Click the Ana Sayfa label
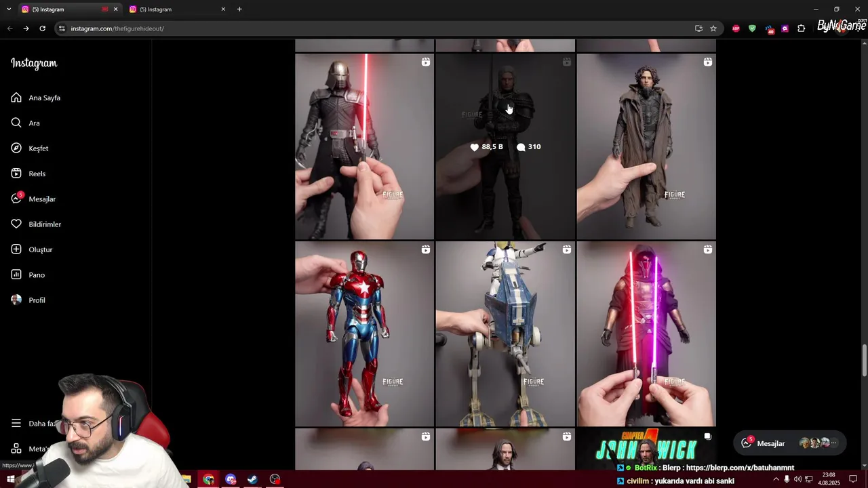Image resolution: width=868 pixels, height=488 pixels. 45,98
